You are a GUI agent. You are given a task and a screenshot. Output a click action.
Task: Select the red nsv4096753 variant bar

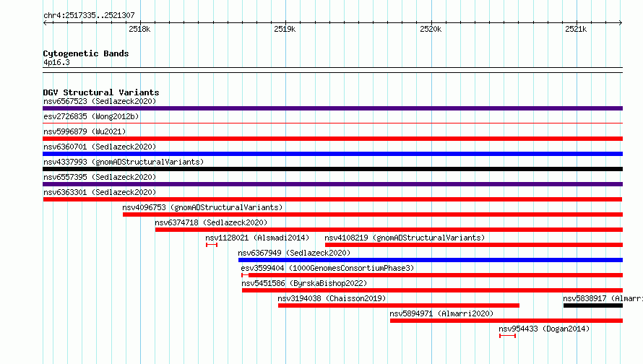pos(373,214)
